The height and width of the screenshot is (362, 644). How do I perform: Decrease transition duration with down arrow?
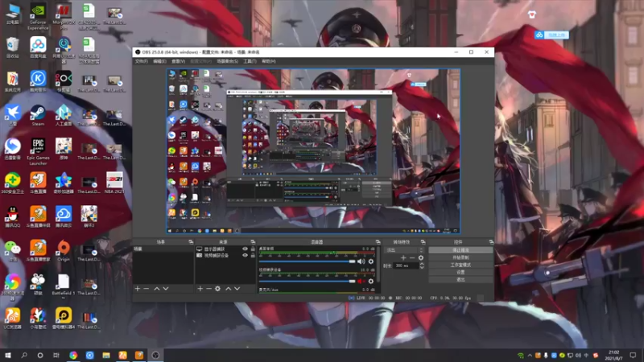422,267
